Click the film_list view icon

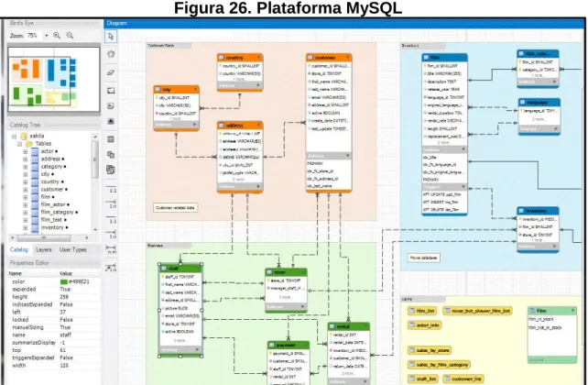(x=412, y=311)
